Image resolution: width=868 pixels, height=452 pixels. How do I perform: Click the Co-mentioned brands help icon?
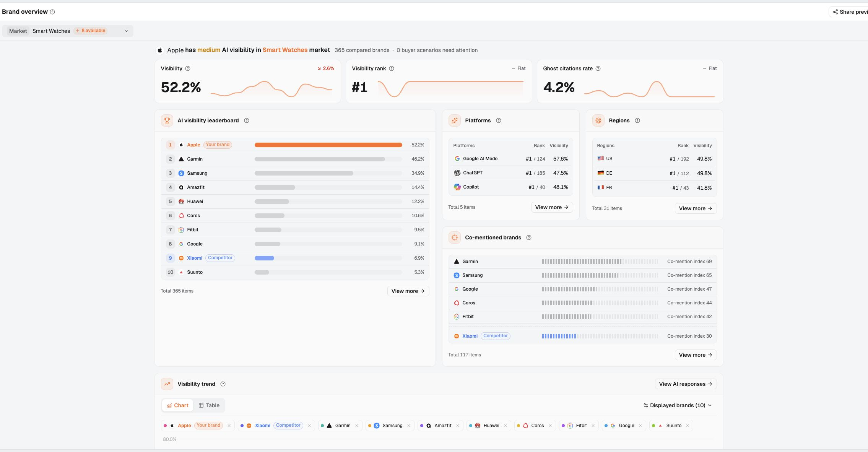(529, 237)
